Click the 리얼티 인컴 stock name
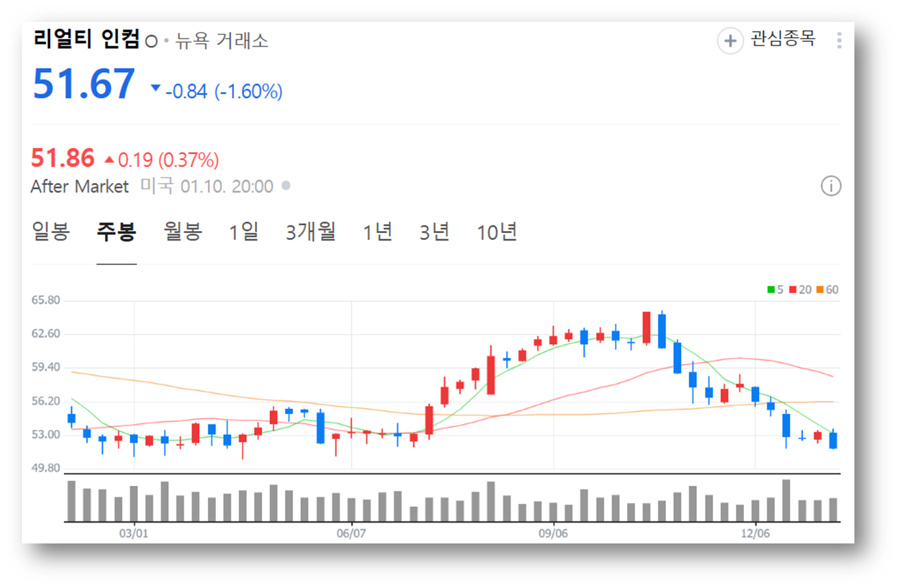Image resolution: width=899 pixels, height=588 pixels. 86,39
